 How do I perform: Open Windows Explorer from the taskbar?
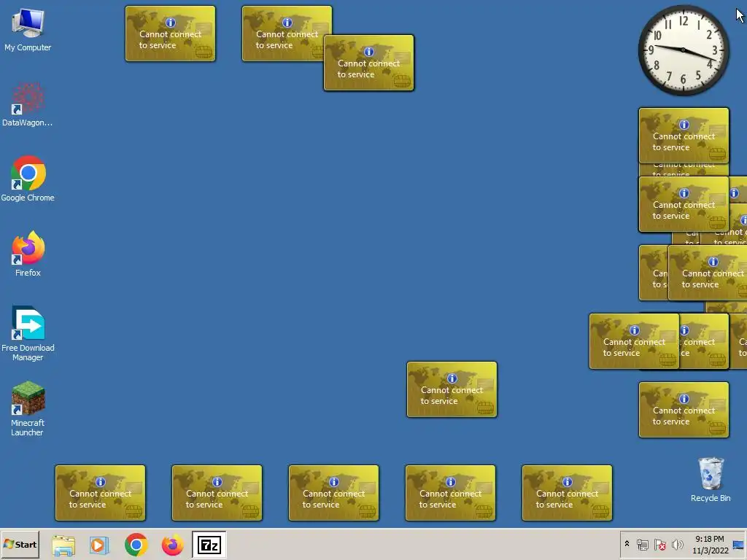63,545
